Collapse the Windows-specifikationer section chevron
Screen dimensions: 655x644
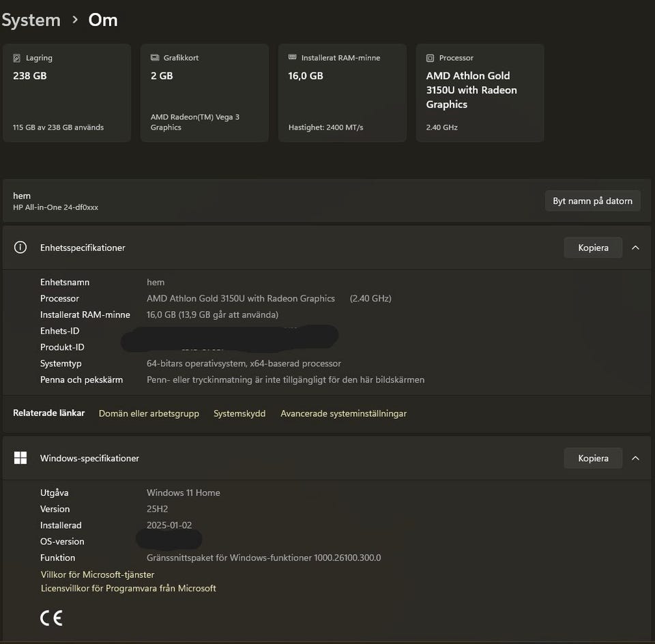[635, 458]
